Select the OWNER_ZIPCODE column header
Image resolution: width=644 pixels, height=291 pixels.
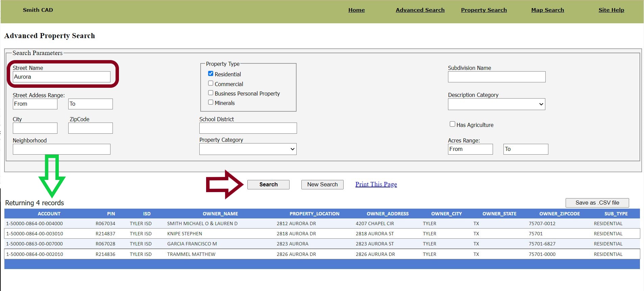pos(560,214)
